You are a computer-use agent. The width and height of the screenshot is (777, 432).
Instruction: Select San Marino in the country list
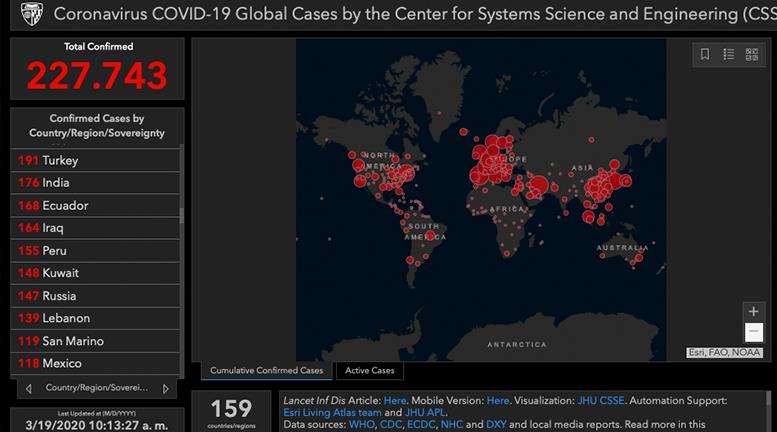(x=95, y=341)
